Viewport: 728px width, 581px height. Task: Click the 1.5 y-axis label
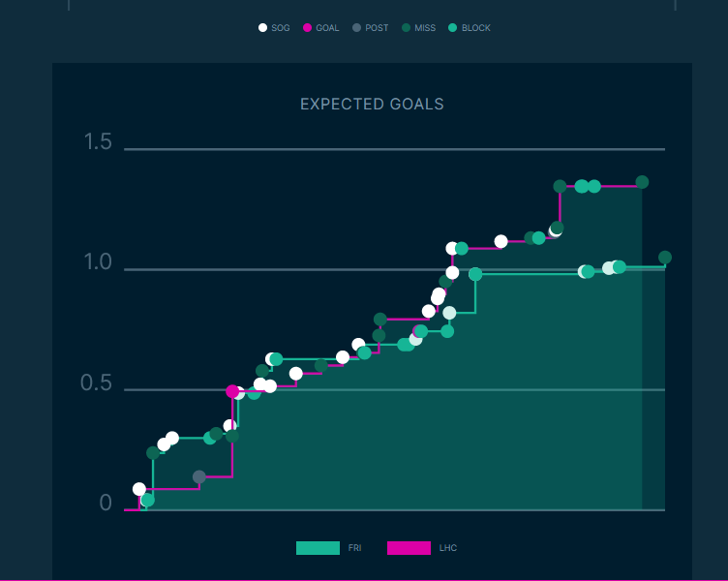98,143
